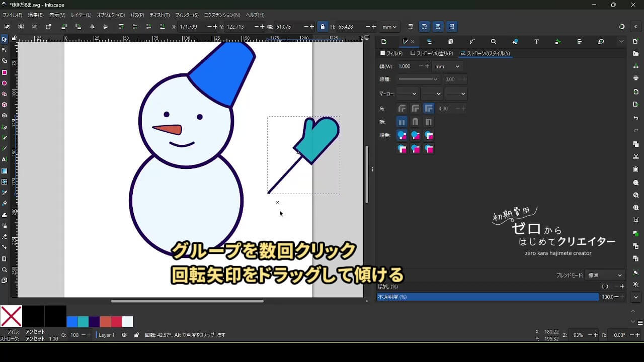Click the Print icon in right toolbar
The height and width of the screenshot is (362, 644).
[x=636, y=78]
